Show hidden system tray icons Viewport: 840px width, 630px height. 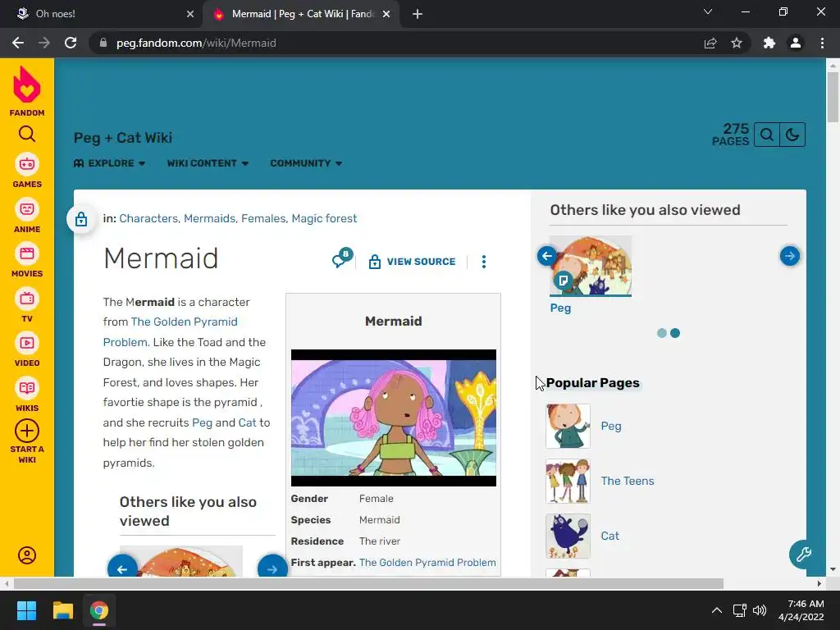click(716, 610)
